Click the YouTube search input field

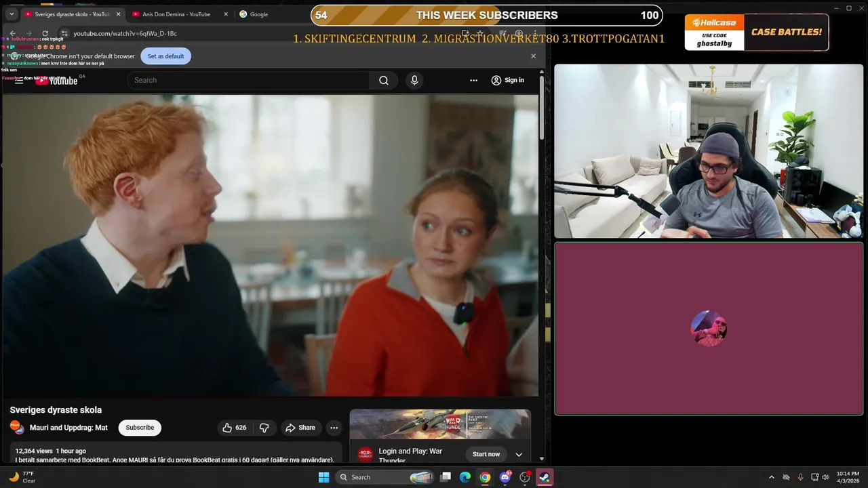[x=248, y=80]
